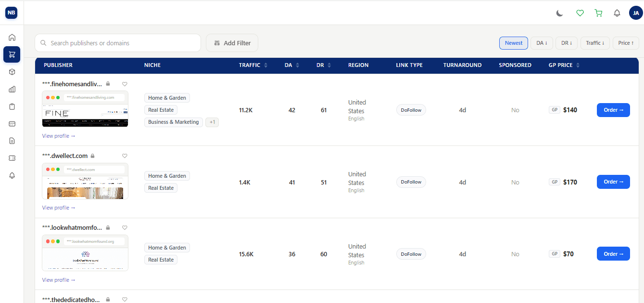Open the sidebar ticket coupon icon
The width and height of the screenshot is (644, 303).
coord(12,158)
